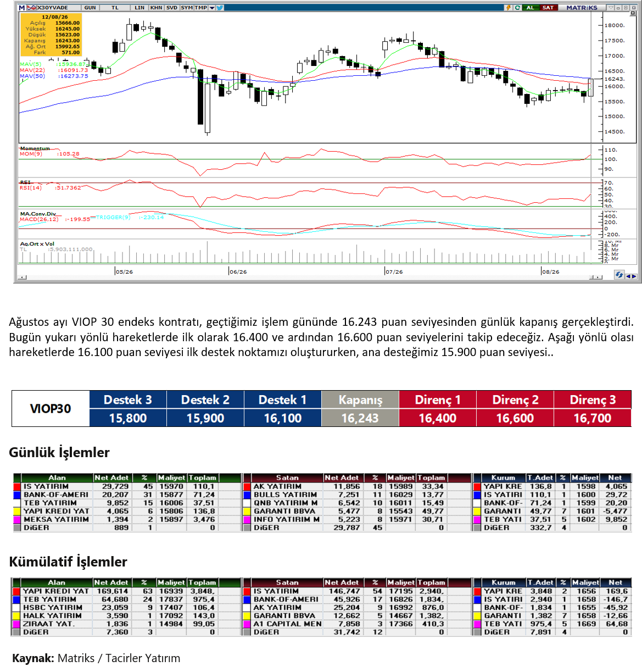Click GARANTI BBVA row in cumulative Satan table
Screen dimensions: 642x672
pyautogui.click(x=357, y=616)
